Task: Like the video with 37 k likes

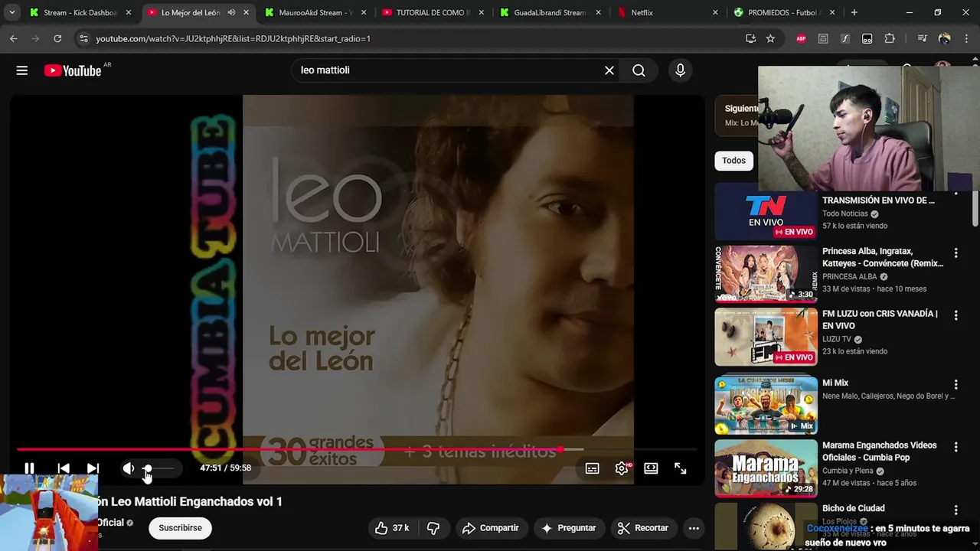Action: point(393,528)
